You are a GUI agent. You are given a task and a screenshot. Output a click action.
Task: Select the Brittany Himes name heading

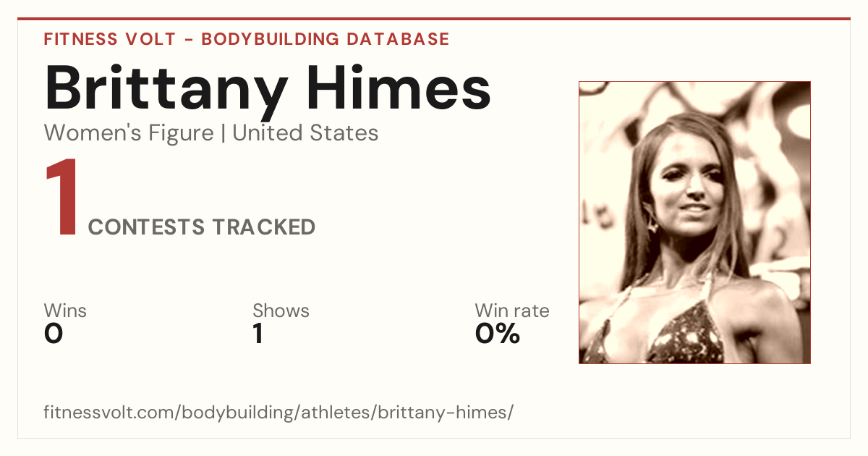coord(268,88)
